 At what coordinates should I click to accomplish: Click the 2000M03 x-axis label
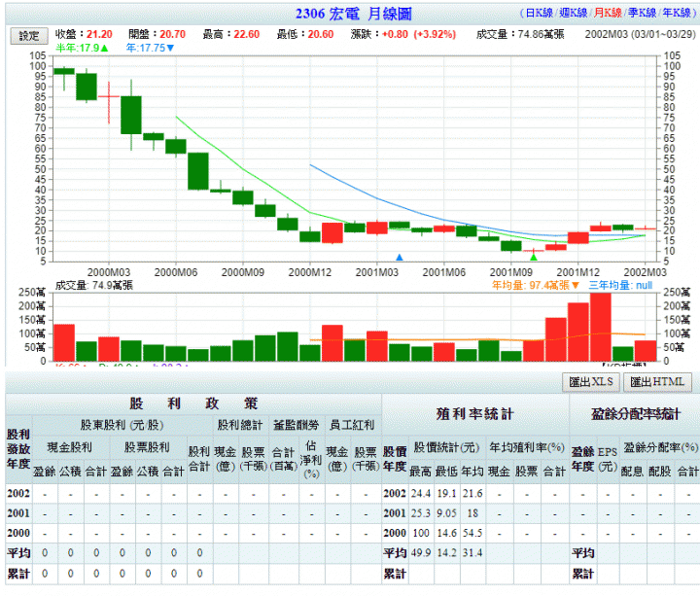click(109, 272)
